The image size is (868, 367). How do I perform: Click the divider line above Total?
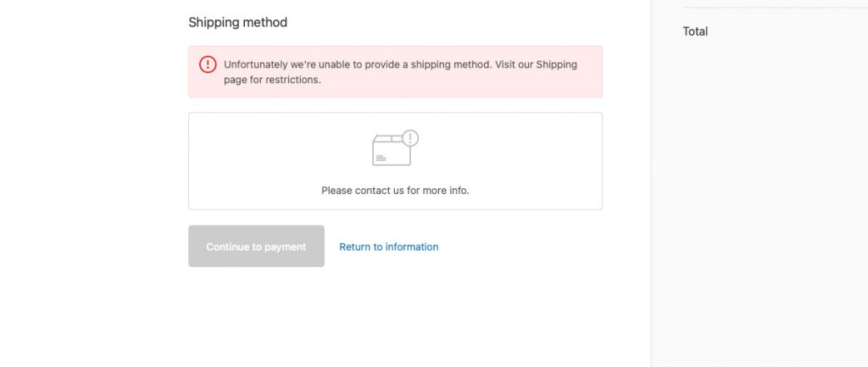coord(775,7)
